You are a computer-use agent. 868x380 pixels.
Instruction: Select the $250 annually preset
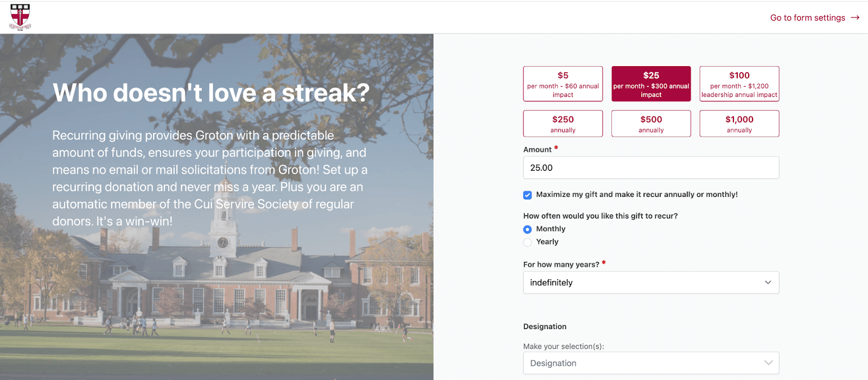tap(563, 124)
